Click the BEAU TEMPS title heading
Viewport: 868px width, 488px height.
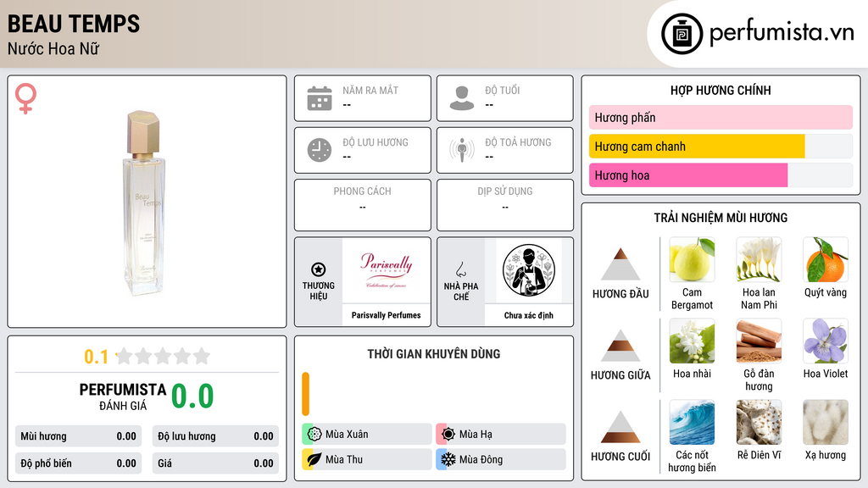pyautogui.click(x=74, y=24)
